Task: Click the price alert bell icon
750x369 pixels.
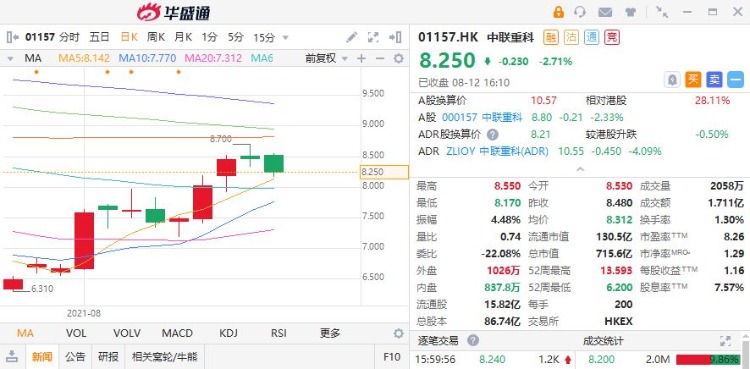Action: [x=672, y=80]
